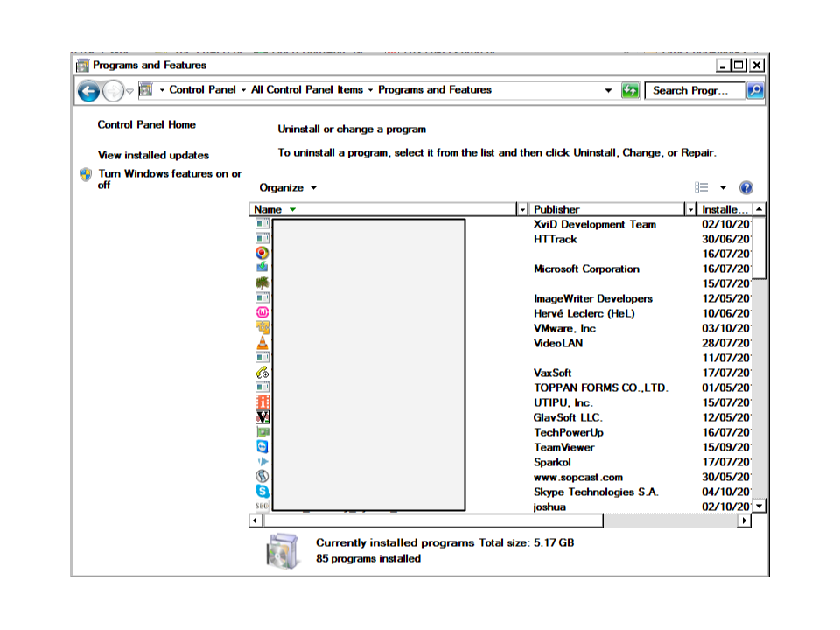This screenshot has width=840, height=630.
Task: Click the shield icon beside Windows features
Action: pyautogui.click(x=86, y=174)
